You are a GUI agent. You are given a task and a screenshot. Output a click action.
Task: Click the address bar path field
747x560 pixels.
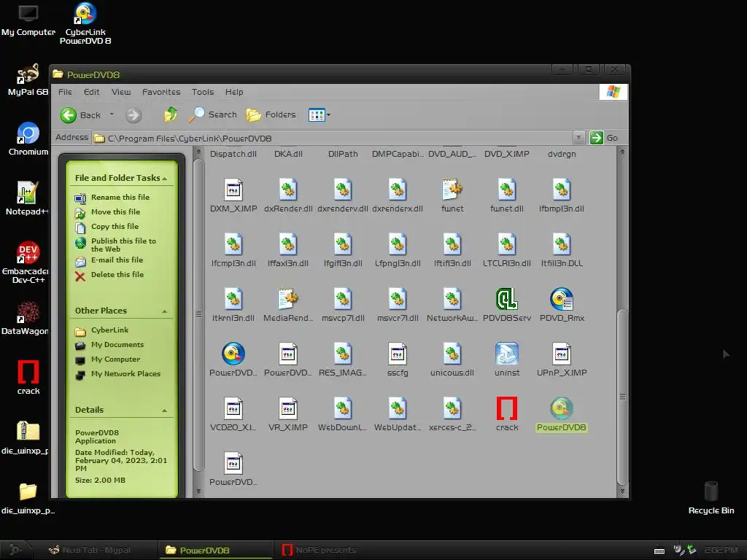(x=333, y=138)
